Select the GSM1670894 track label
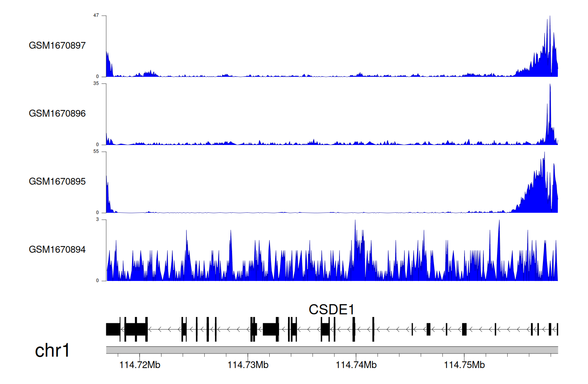Image resolution: width=588 pixels, height=384 pixels. pos(57,250)
